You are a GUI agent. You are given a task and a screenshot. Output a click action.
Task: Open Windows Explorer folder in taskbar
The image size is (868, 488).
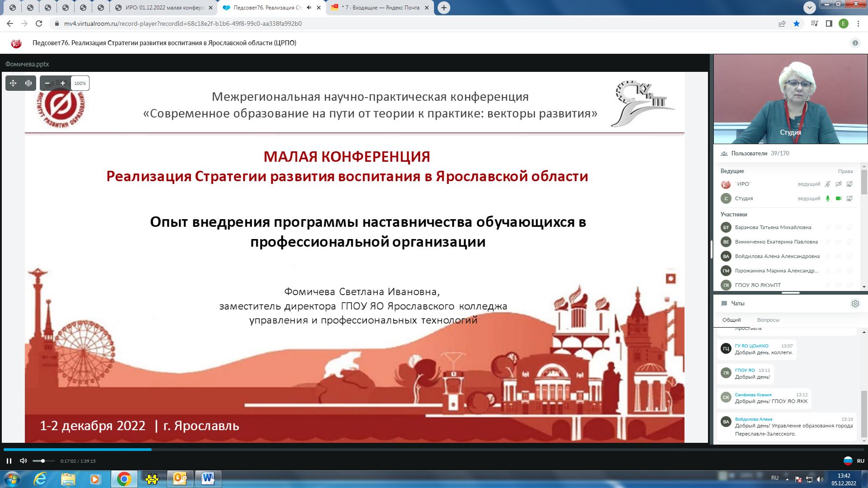tap(68, 479)
